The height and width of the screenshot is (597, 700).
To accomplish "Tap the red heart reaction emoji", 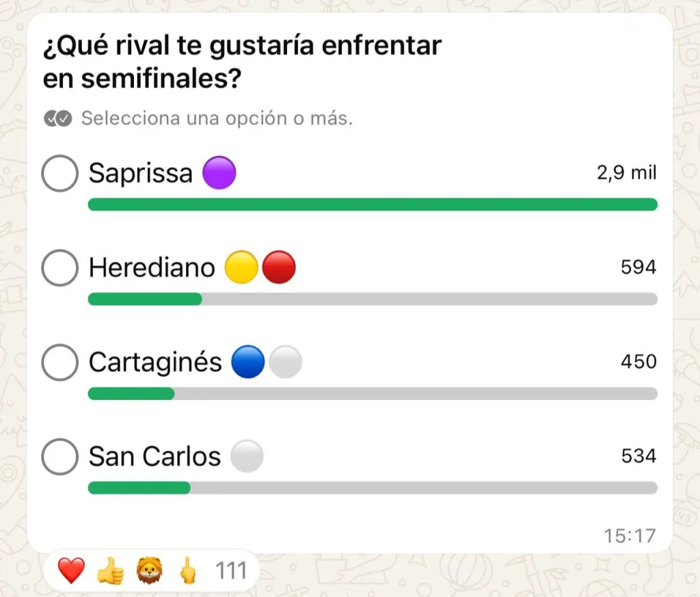I will point(72,570).
